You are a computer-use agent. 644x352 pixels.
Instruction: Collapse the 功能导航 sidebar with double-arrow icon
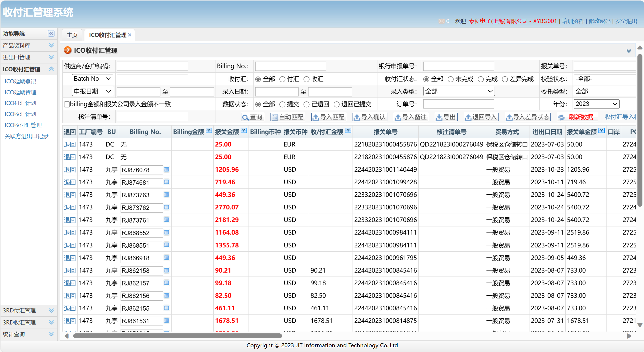coord(51,33)
